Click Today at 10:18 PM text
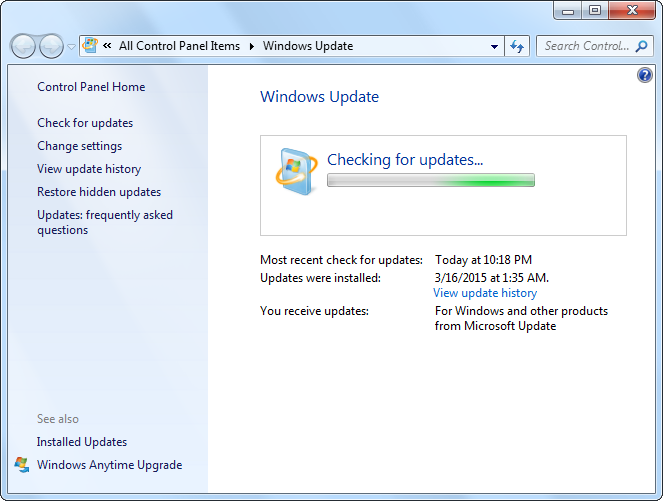Screen dimensions: 663x501 pos(484,260)
